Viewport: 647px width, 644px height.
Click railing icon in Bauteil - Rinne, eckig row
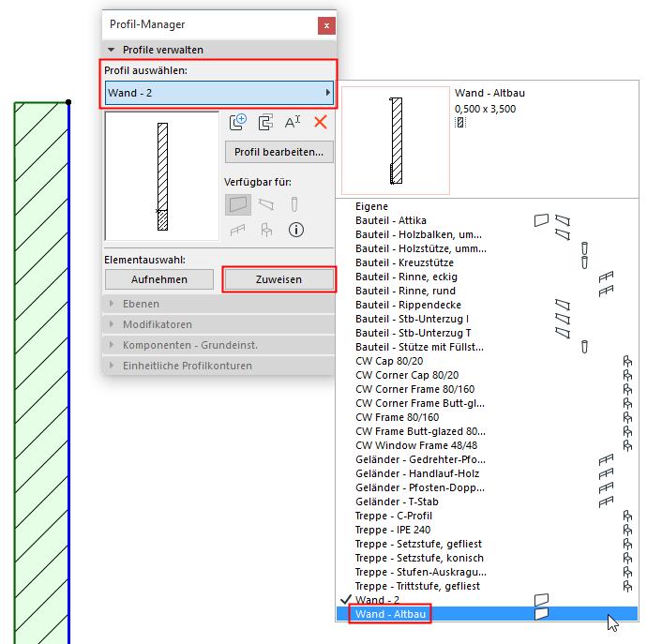point(606,277)
